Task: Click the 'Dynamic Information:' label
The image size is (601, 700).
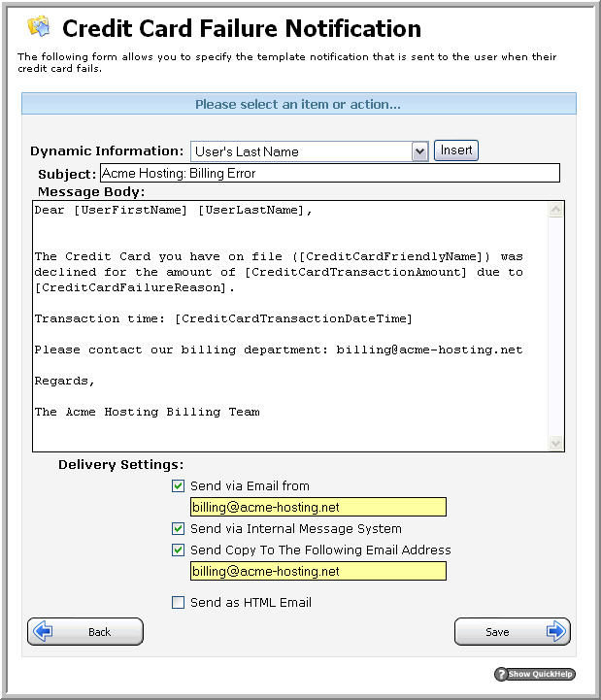Action: pyautogui.click(x=107, y=150)
